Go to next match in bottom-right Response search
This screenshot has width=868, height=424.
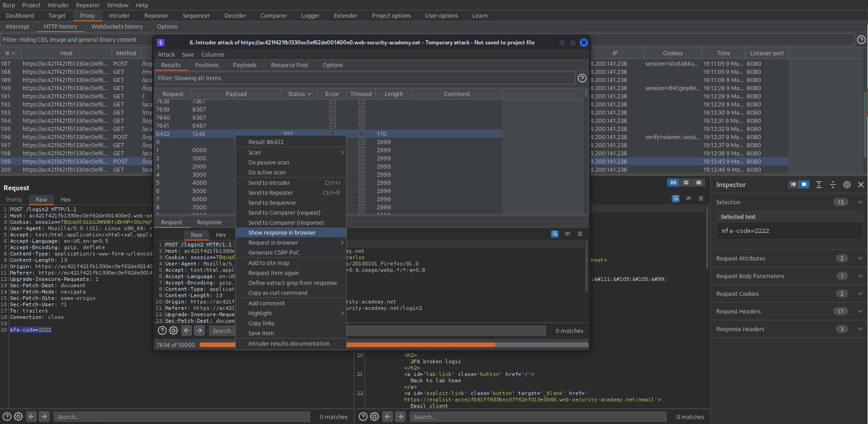[x=400, y=416]
